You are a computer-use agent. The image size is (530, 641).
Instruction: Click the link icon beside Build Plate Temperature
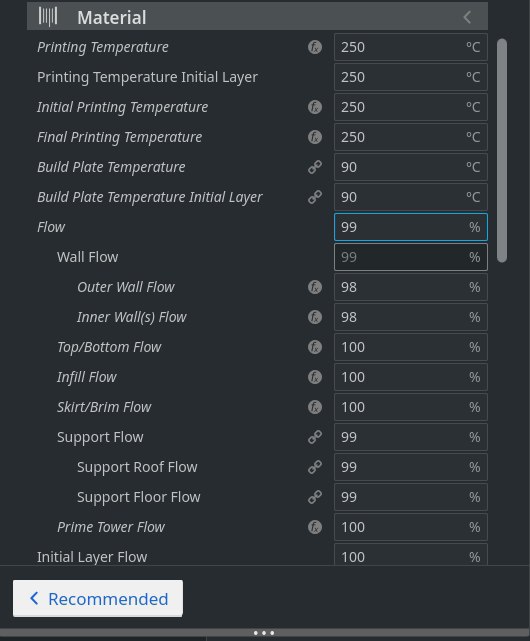pyautogui.click(x=314, y=167)
